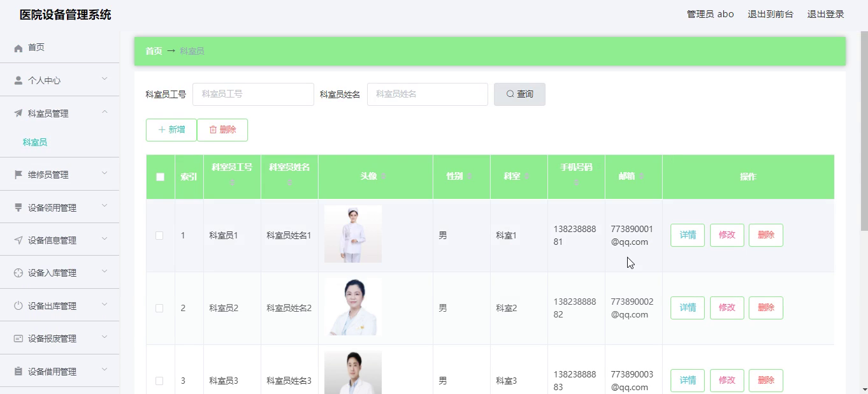Image resolution: width=868 pixels, height=394 pixels.
Task: Sort using the 邮箱 column arrows
Action: (642, 177)
